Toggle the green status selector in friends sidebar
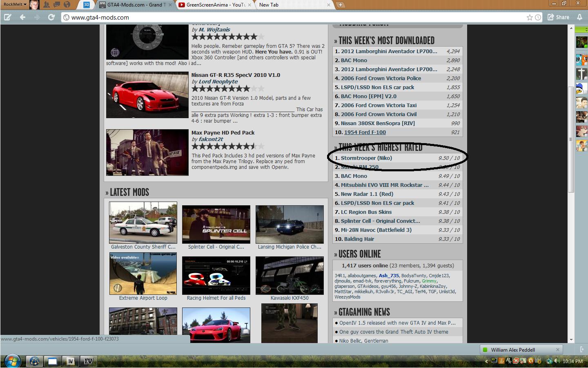Image resolution: width=588 pixels, height=368 pixels. click(581, 30)
